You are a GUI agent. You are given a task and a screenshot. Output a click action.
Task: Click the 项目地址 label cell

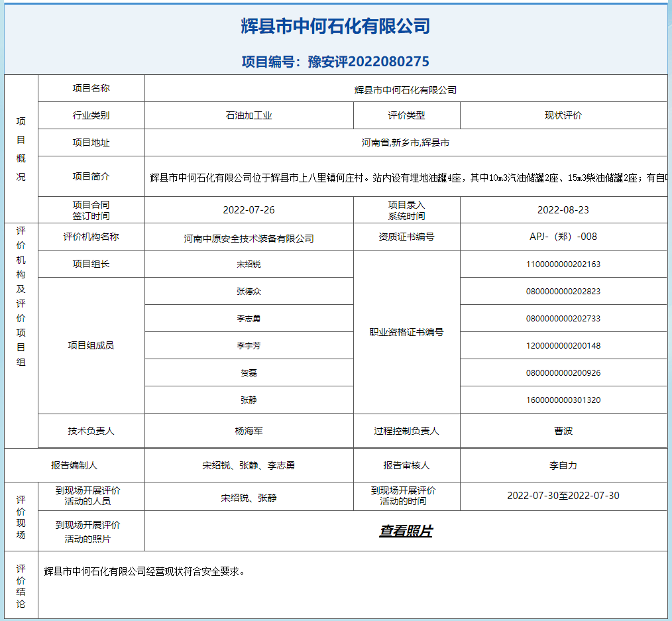(x=91, y=142)
